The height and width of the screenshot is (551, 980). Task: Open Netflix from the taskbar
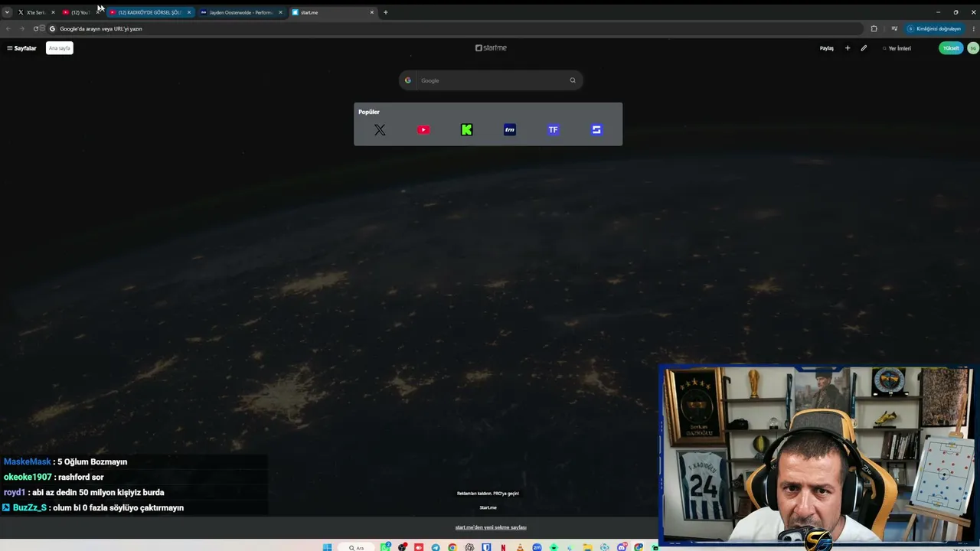(503, 547)
